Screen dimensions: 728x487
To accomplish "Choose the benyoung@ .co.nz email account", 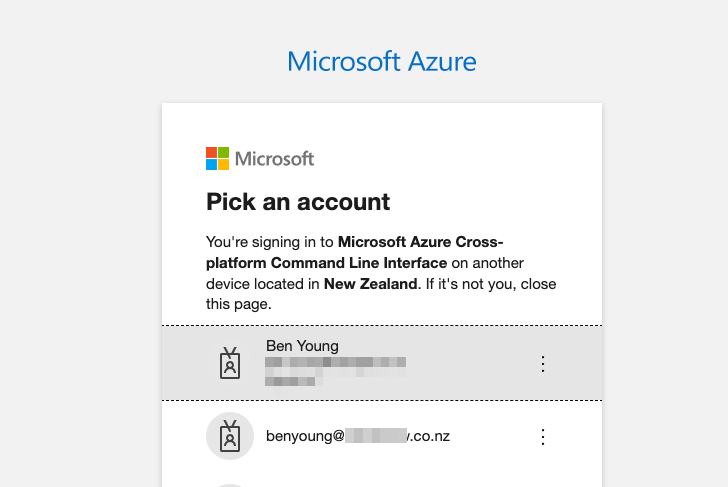I will click(x=382, y=436).
